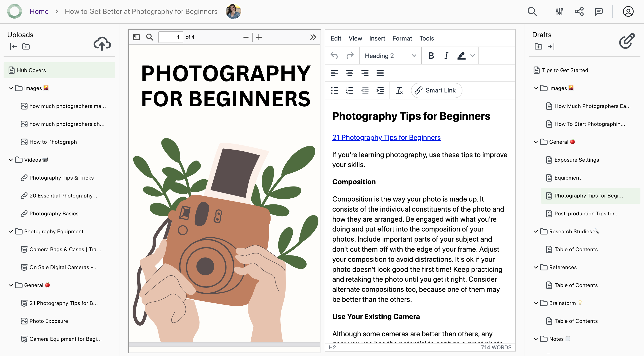Open the Insert menu
The width and height of the screenshot is (644, 356).
[x=377, y=38]
